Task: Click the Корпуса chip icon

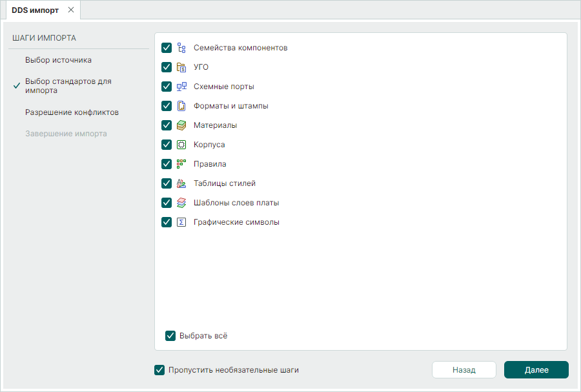Action: click(x=181, y=145)
